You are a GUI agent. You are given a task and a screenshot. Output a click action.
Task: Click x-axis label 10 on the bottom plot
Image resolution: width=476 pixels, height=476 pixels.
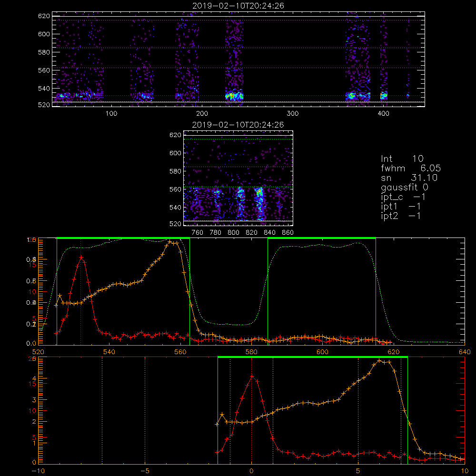465,471
